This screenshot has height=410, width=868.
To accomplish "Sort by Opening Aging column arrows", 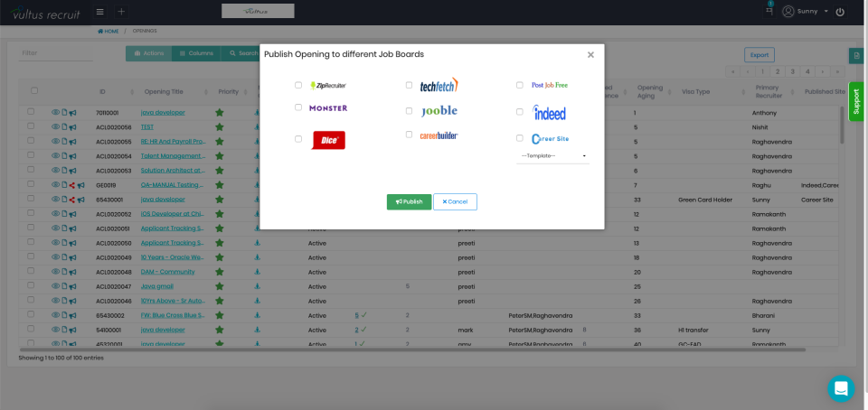I will tap(671, 92).
